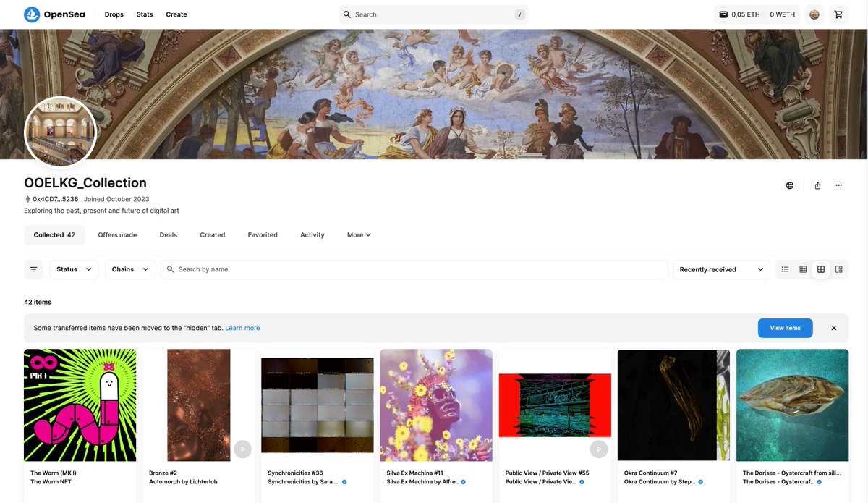Image resolution: width=868 pixels, height=503 pixels.
Task: Click the slash shortcut key hint
Action: [519, 14]
